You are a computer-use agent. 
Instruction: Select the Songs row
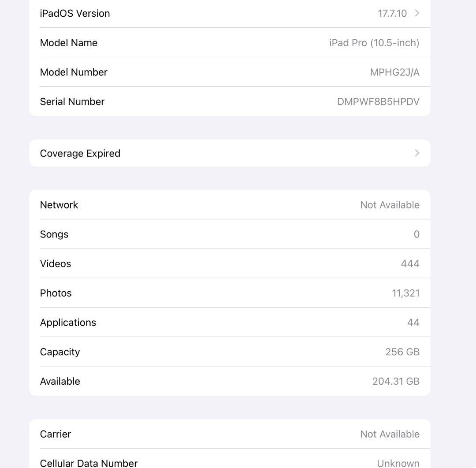click(x=229, y=234)
